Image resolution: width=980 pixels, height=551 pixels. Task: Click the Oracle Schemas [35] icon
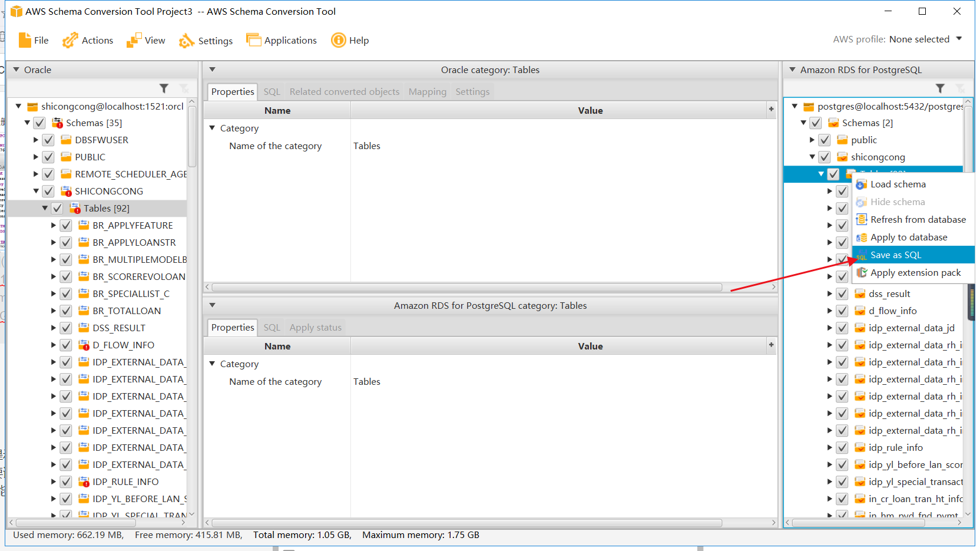point(58,123)
